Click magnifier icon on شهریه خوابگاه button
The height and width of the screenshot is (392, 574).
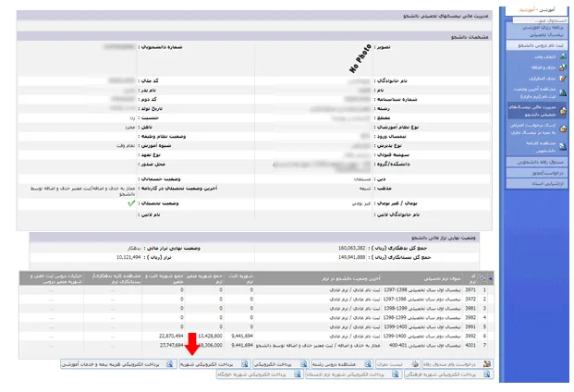click(298, 374)
